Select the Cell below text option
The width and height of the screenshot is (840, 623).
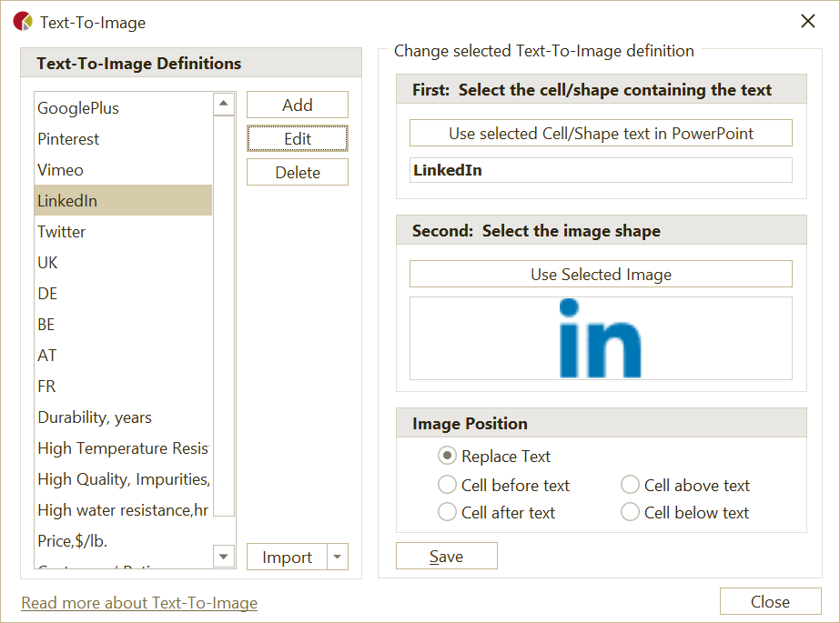click(630, 512)
